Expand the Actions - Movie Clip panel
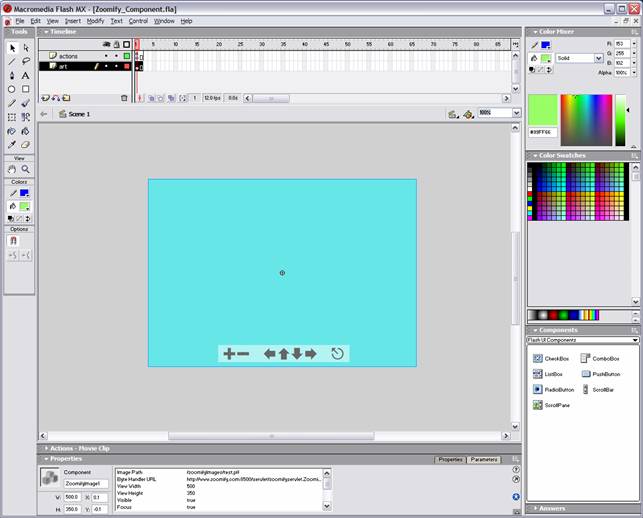643x518 pixels. click(x=80, y=448)
